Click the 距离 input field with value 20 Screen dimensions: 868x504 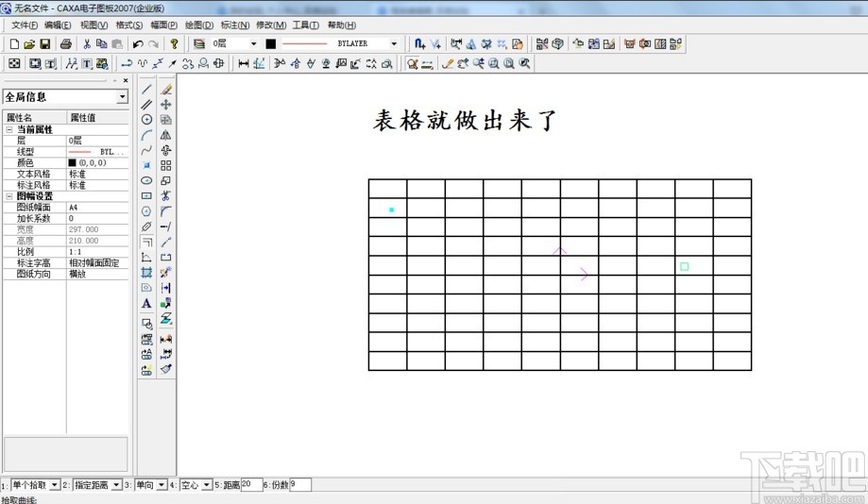251,484
